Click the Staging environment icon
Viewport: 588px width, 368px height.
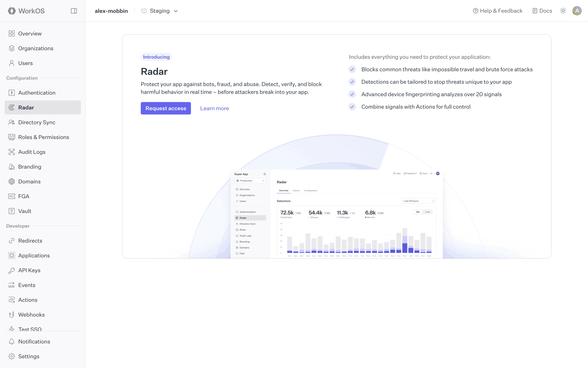[144, 11]
